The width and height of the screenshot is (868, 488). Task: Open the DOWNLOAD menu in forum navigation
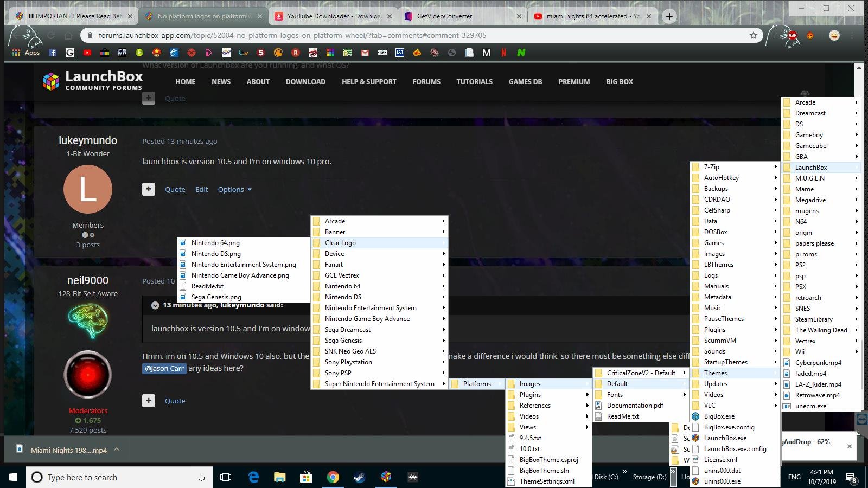305,81
